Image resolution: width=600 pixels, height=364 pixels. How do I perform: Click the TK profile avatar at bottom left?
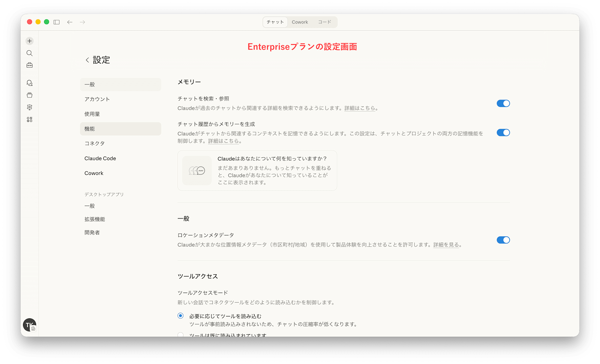click(x=29, y=325)
